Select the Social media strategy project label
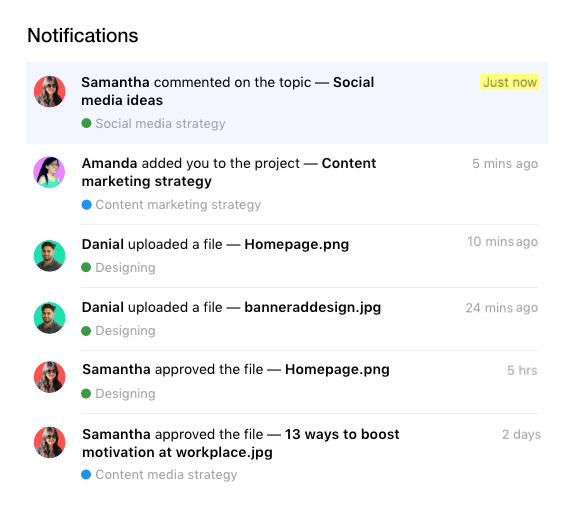 tap(161, 124)
